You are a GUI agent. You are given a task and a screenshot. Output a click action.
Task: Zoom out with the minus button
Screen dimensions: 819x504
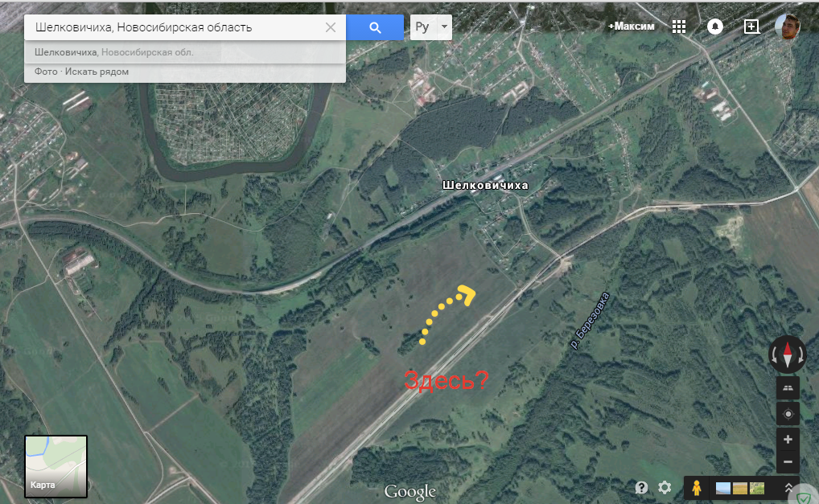tap(788, 462)
